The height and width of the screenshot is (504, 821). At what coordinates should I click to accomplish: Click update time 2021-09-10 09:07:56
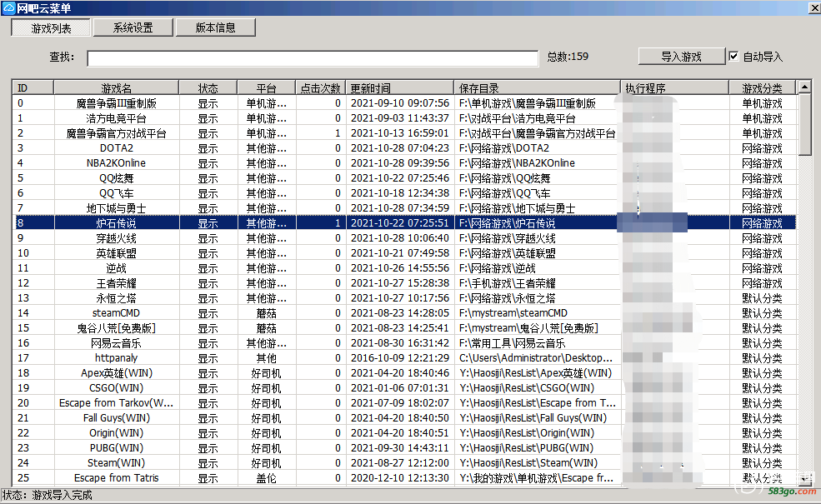400,103
